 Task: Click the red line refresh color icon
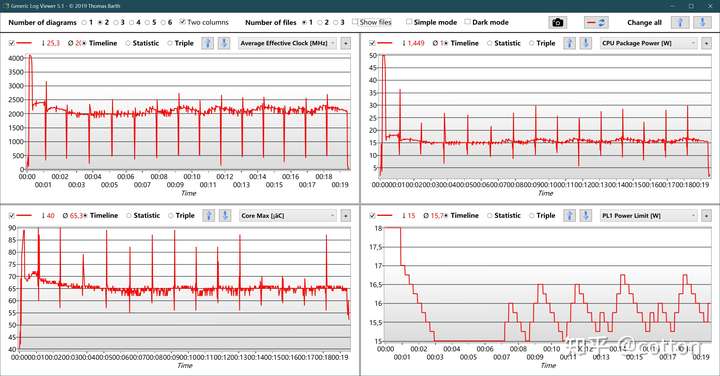click(596, 22)
